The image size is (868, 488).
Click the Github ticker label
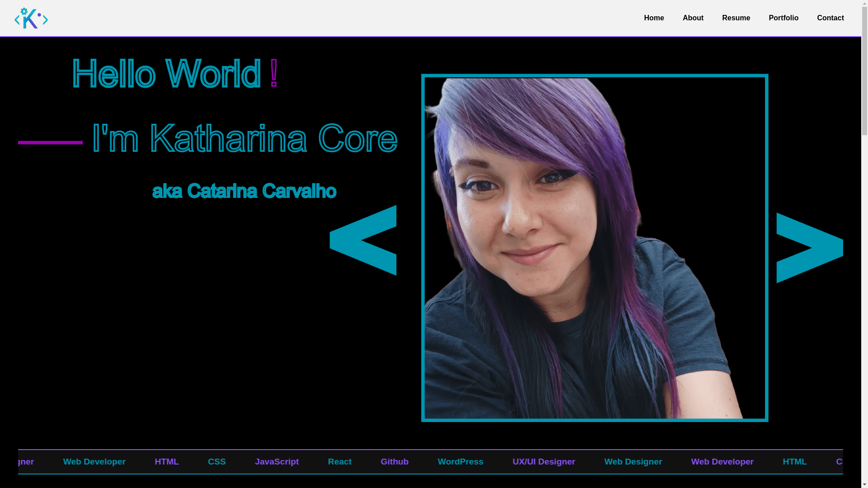(x=394, y=462)
